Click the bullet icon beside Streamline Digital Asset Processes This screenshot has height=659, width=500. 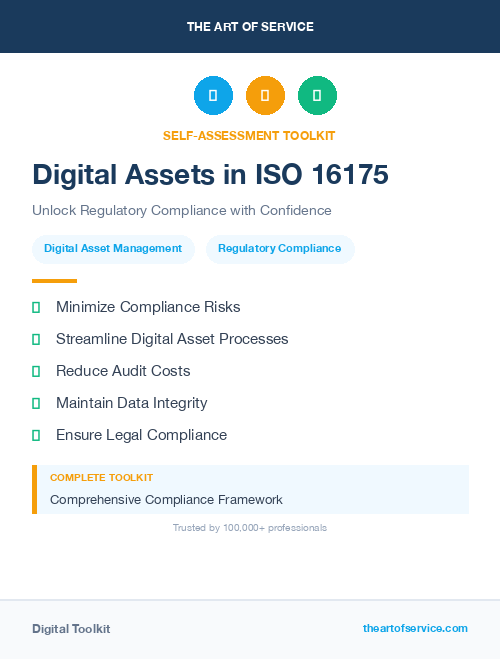pos(36,340)
